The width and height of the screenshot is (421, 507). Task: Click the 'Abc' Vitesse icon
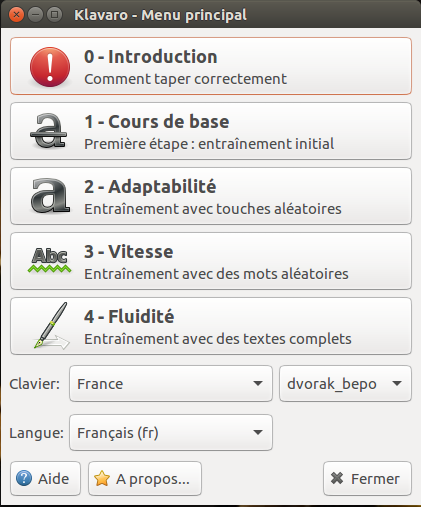click(49, 260)
